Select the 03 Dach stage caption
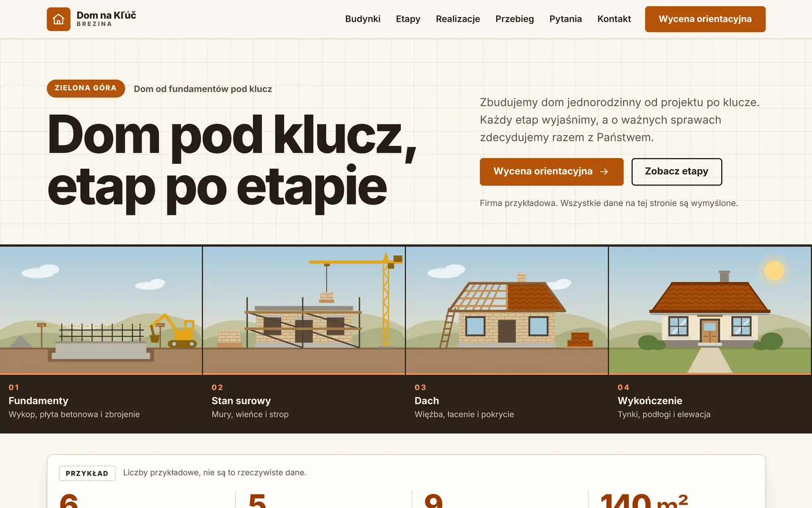Image resolution: width=812 pixels, height=508 pixels. pyautogui.click(x=464, y=401)
